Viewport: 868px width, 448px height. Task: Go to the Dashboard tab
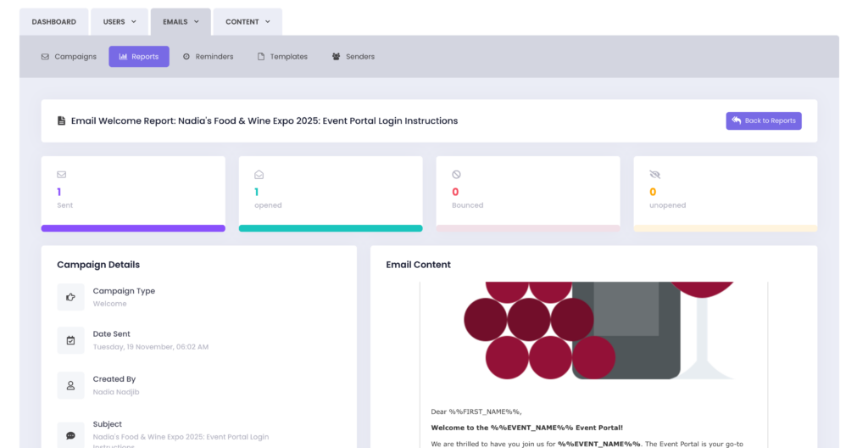pyautogui.click(x=53, y=22)
